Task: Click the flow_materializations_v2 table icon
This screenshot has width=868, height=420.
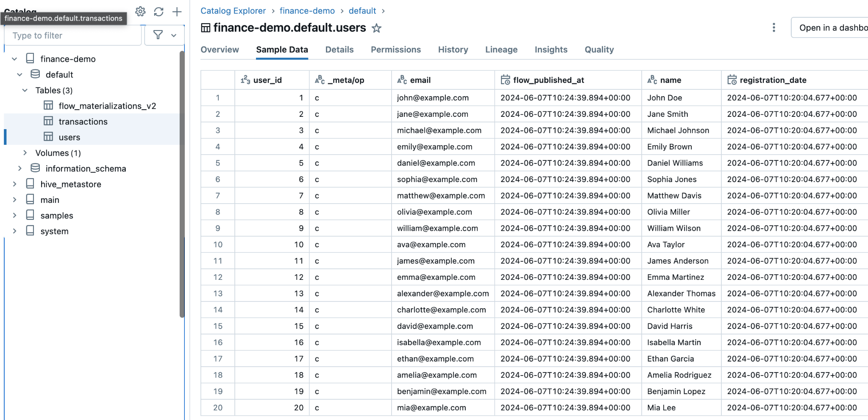Action: 49,105
